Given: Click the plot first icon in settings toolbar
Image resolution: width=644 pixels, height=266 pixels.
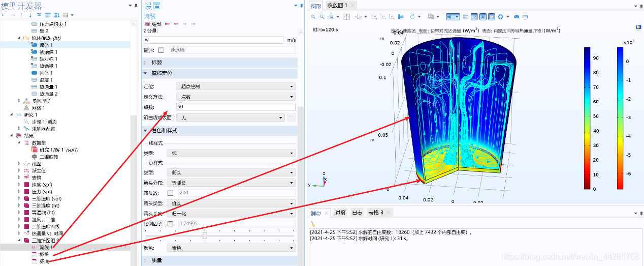Looking at the screenshot, I should [167, 24].
